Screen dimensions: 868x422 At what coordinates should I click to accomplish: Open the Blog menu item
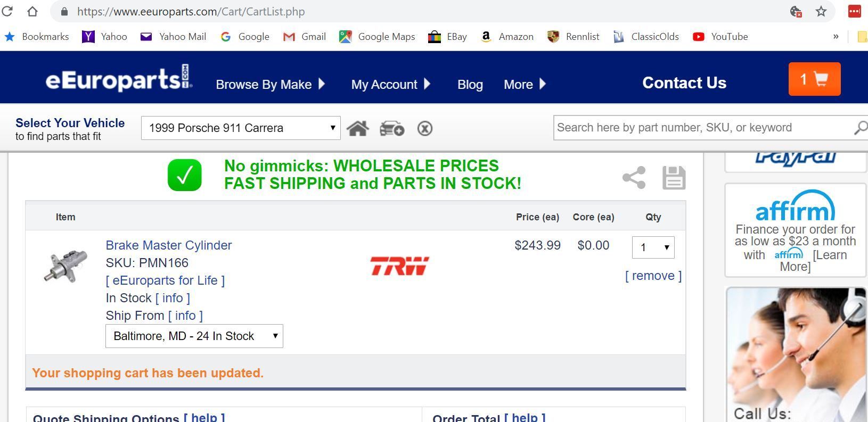(470, 84)
